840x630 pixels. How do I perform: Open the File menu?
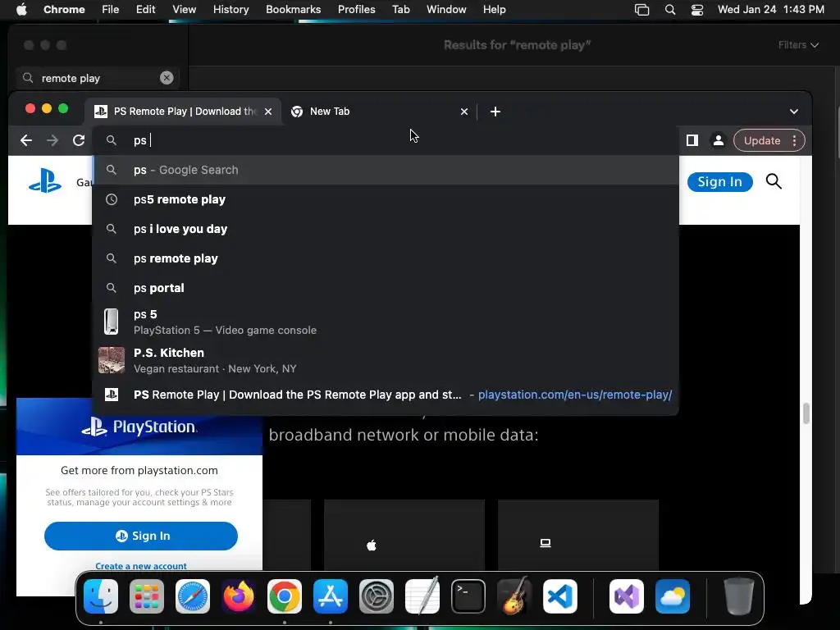[111, 9]
